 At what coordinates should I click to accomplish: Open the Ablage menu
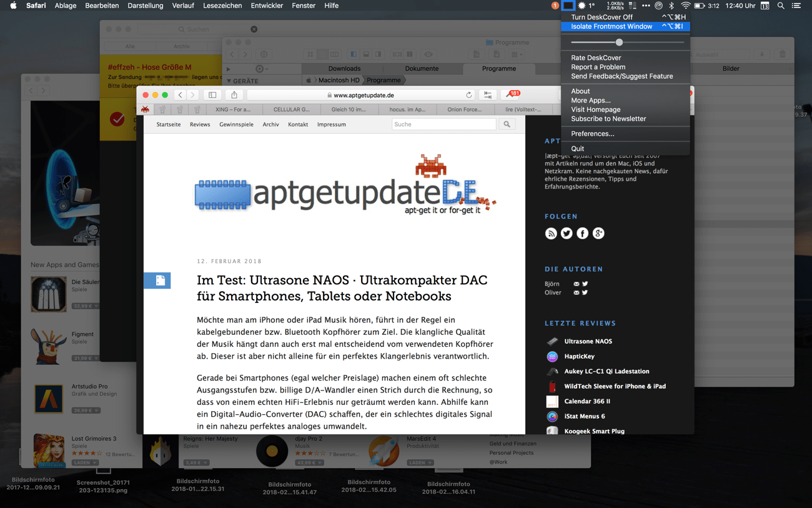66,6
